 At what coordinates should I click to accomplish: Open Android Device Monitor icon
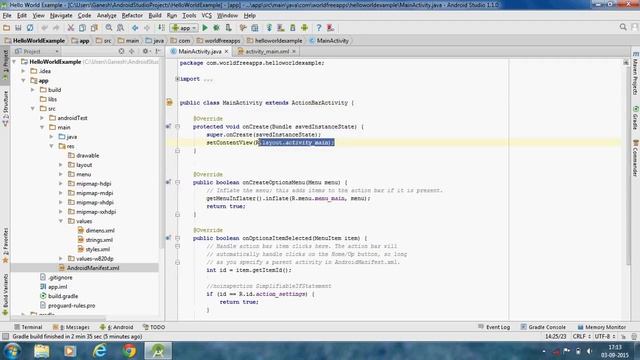304,28
